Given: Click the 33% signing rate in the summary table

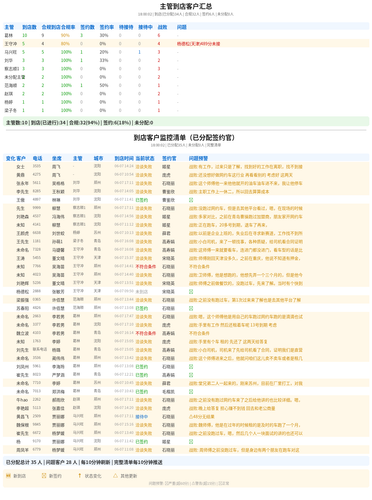Looking at the screenshot, I should (x=104, y=60).
